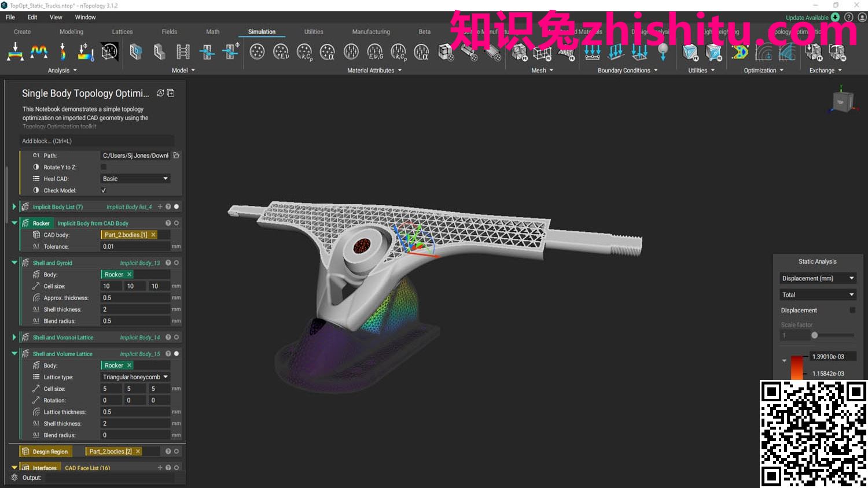
Task: Click plus button on Implicit Body List row
Action: [160, 206]
